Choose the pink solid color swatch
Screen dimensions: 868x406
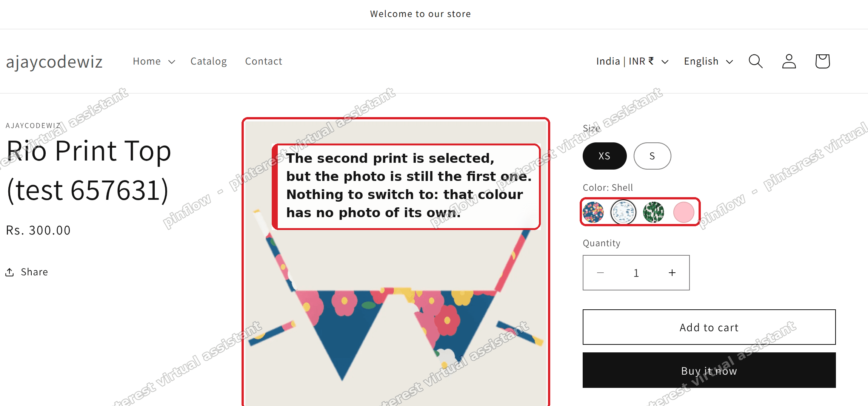(683, 212)
